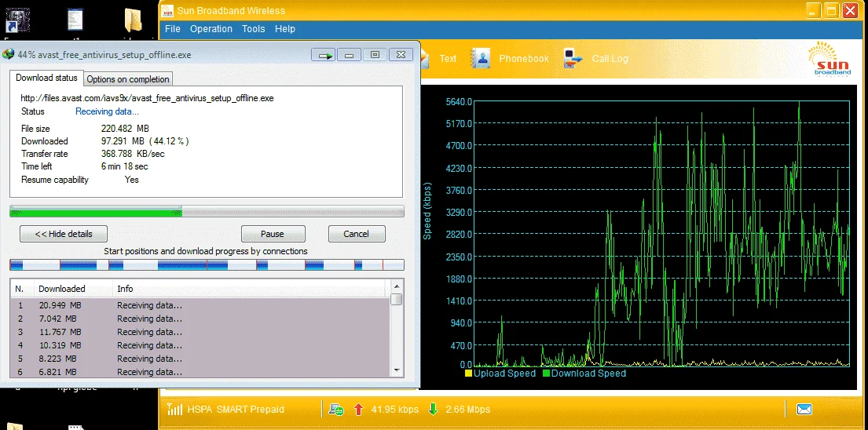Select connection 5 row with 8.223 MB
Viewport: 868px width, 430px height.
point(200,358)
